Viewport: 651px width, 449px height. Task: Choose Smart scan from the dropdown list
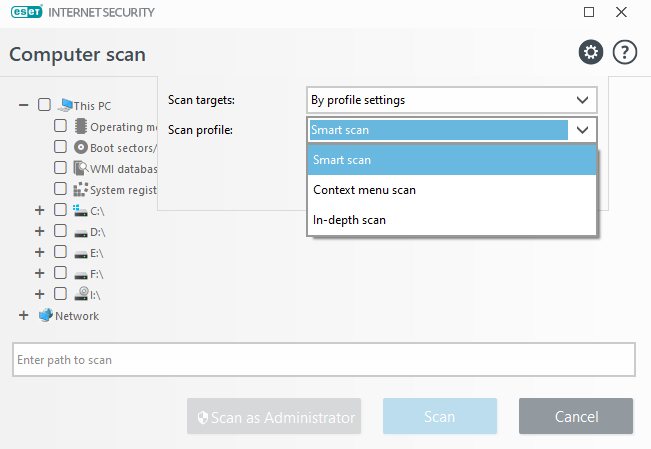click(452, 160)
